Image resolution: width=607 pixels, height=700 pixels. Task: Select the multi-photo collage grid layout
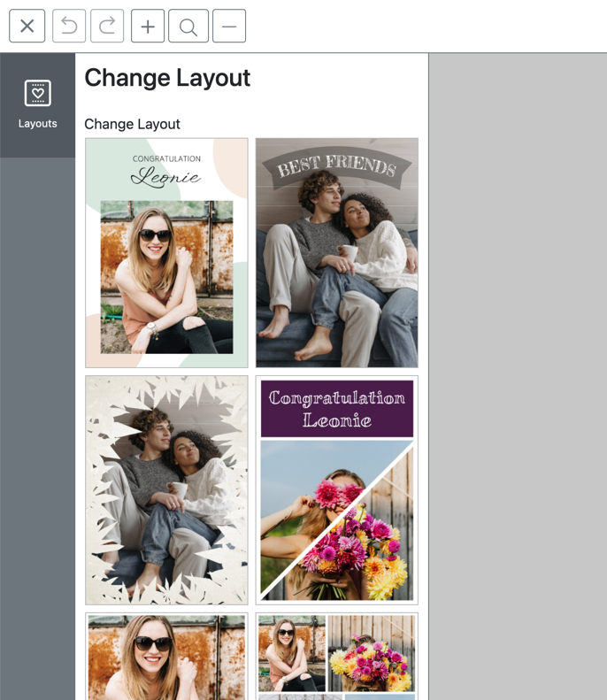click(x=337, y=657)
